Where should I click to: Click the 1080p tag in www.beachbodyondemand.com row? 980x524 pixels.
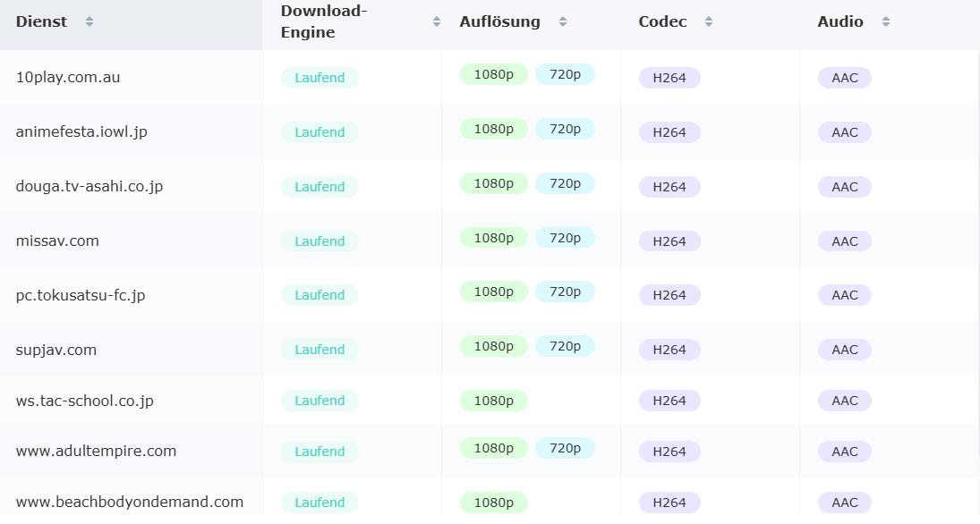tap(494, 503)
